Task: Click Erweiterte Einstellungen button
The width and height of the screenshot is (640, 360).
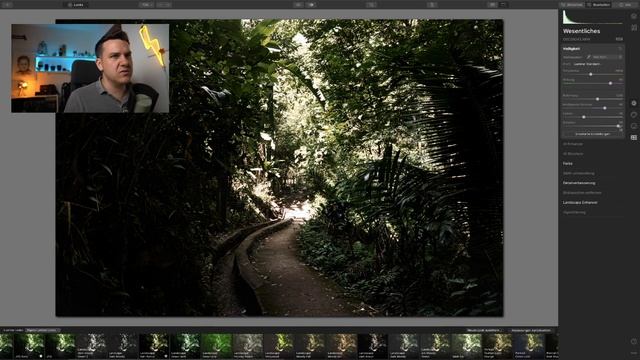Action: [592, 134]
